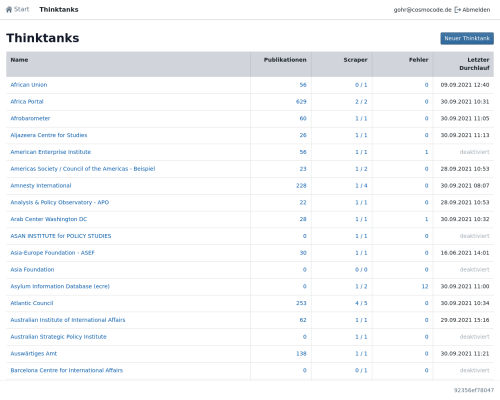
Task: Go to the Start navigation link
Action: point(21,9)
